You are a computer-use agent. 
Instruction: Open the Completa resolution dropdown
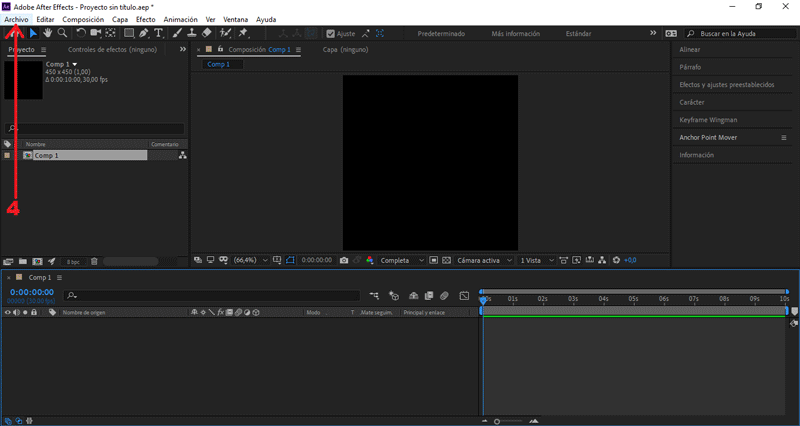[x=402, y=260]
